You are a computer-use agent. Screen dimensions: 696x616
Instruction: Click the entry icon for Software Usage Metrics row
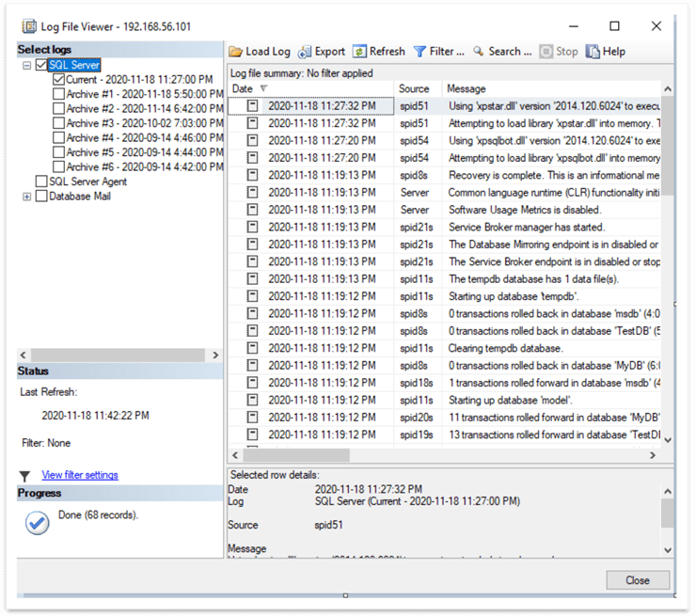253,210
